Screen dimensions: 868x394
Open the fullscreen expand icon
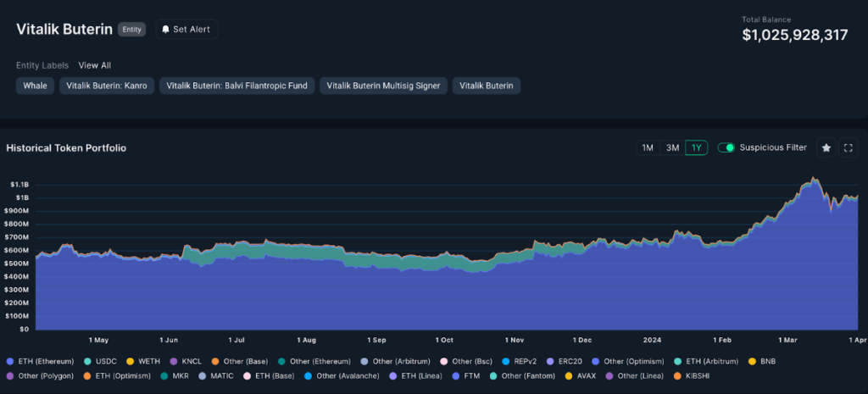coord(848,147)
